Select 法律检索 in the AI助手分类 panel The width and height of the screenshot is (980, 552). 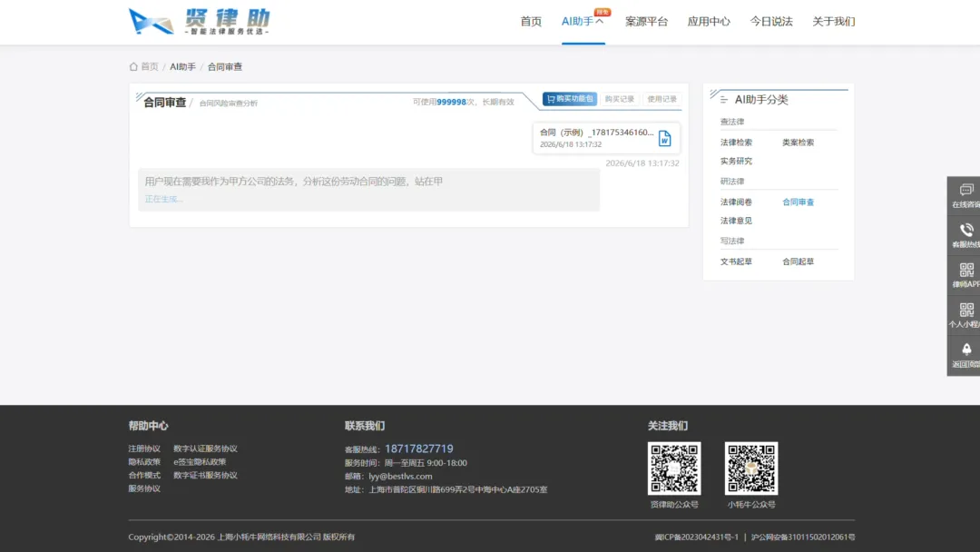coord(736,143)
